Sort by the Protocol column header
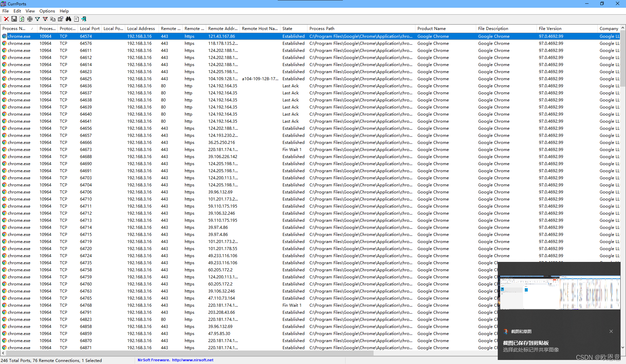The width and height of the screenshot is (626, 364). coord(67,29)
